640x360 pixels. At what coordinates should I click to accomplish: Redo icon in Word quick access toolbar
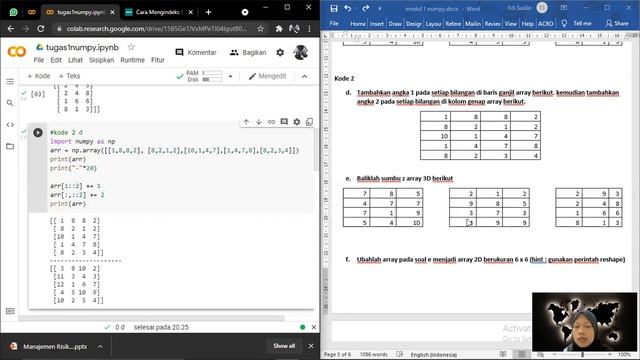pyautogui.click(x=365, y=8)
